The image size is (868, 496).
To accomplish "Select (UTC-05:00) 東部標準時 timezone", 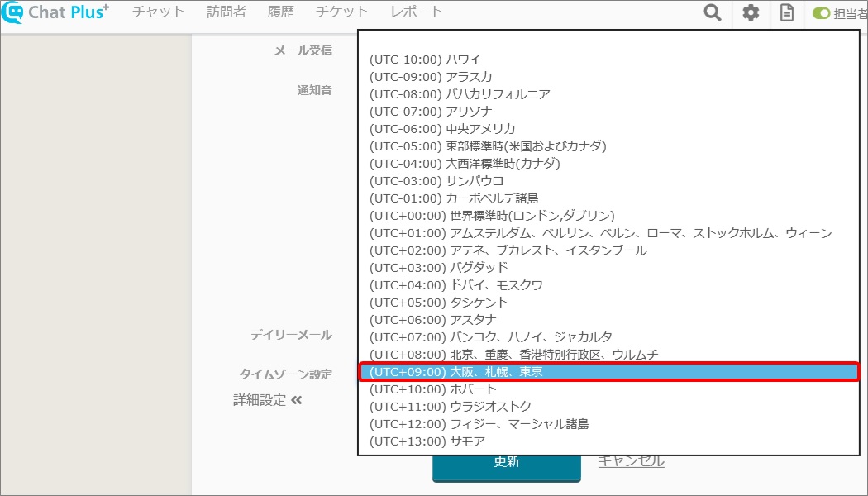I will tap(608, 146).
